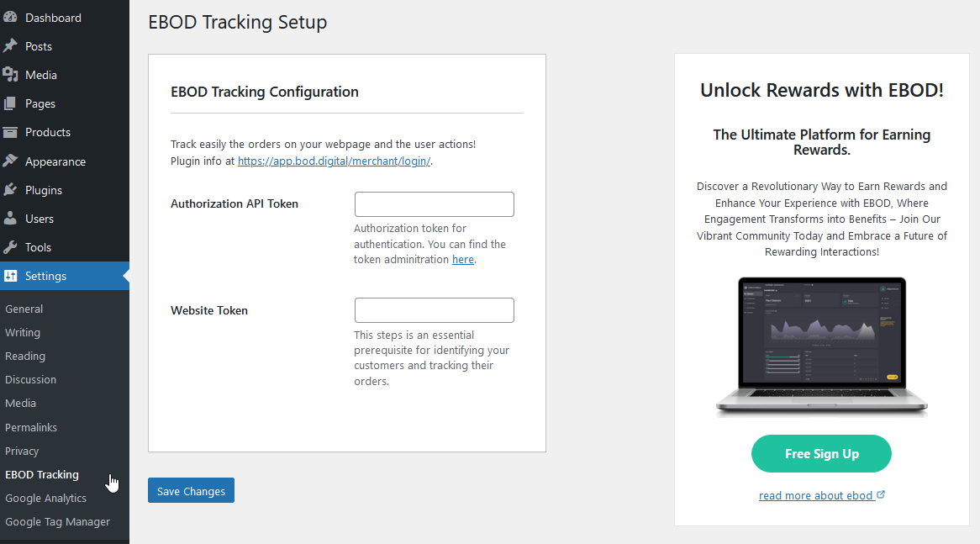980x544 pixels.
Task: Select the Permalinks settings item
Action: coord(31,427)
